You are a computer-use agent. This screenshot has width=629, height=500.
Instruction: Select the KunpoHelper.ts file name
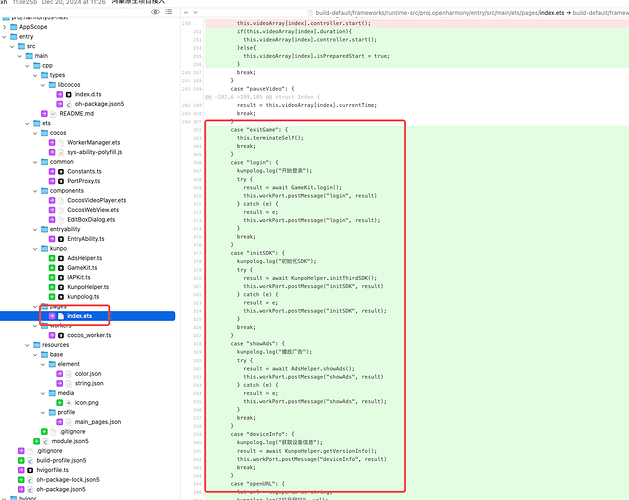point(88,287)
